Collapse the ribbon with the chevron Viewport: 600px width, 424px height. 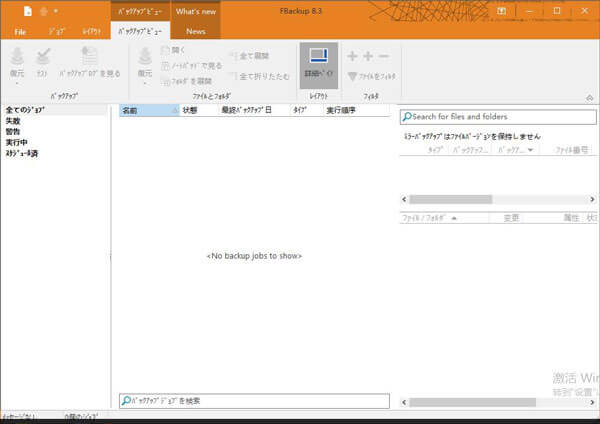[590, 98]
